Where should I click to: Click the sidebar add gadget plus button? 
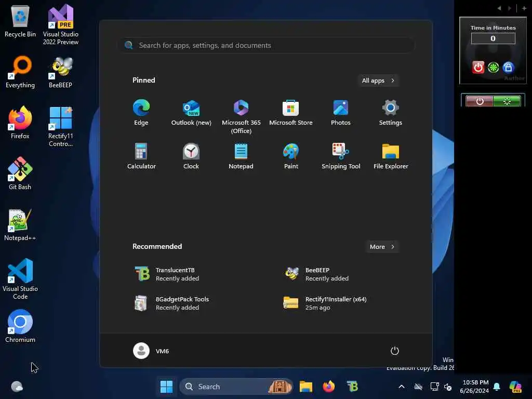pos(524,8)
